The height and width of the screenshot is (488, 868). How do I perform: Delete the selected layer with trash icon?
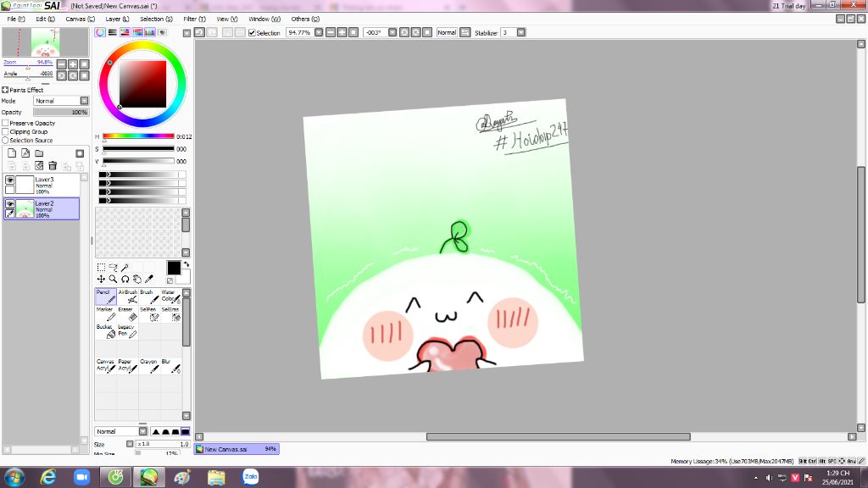[53, 165]
